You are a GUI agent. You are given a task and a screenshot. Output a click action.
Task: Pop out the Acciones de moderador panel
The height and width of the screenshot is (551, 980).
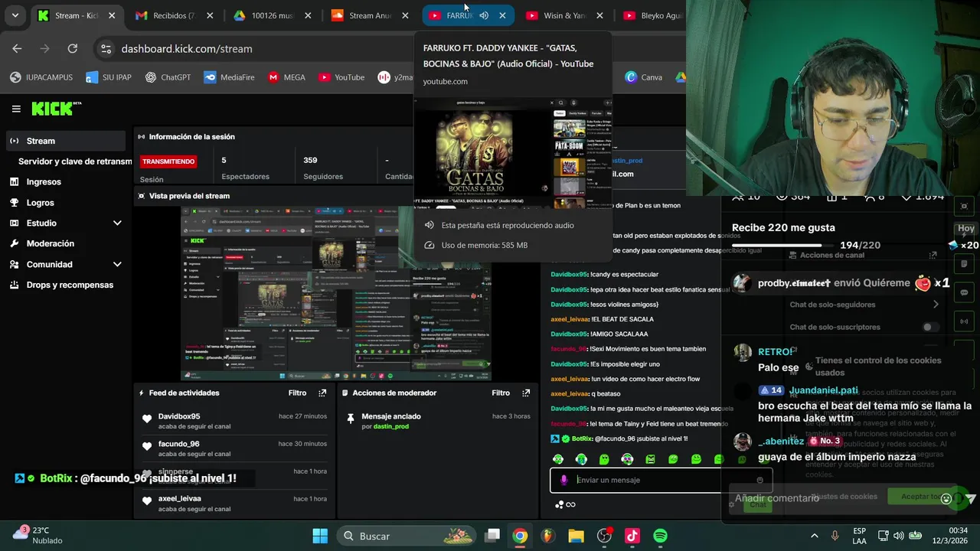tap(526, 393)
